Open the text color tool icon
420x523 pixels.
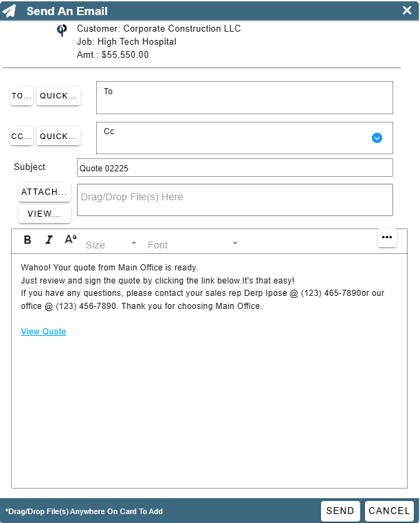point(71,239)
